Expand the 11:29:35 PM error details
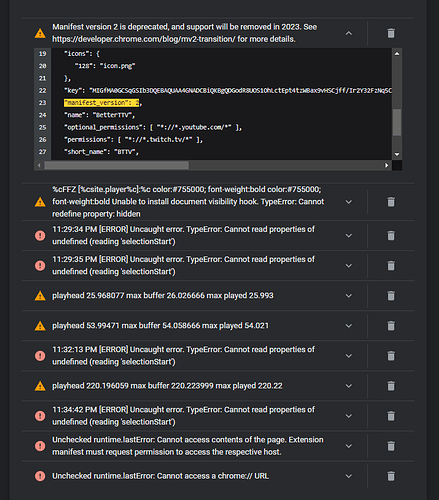The height and width of the screenshot is (500, 439). click(x=349, y=265)
